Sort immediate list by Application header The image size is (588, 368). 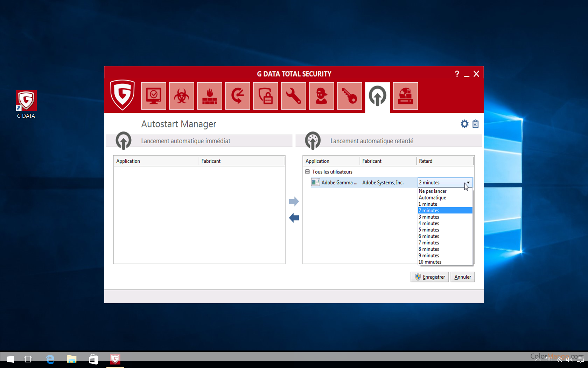(x=156, y=161)
